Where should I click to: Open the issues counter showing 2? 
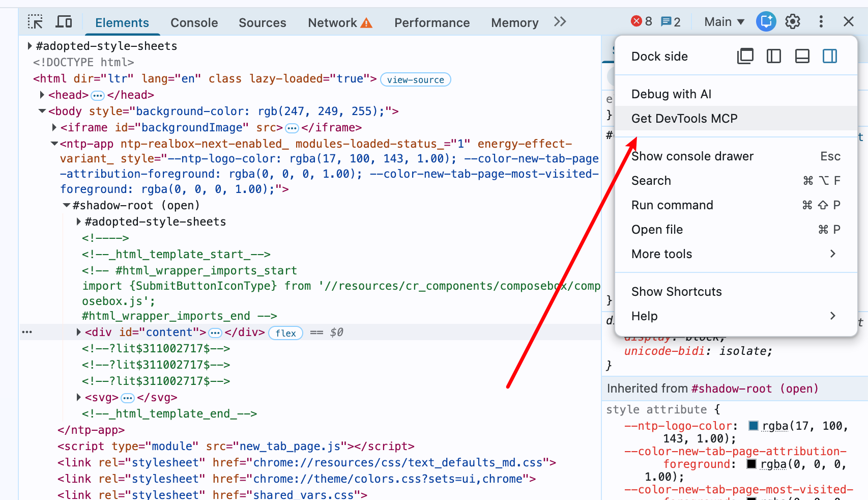(x=671, y=21)
